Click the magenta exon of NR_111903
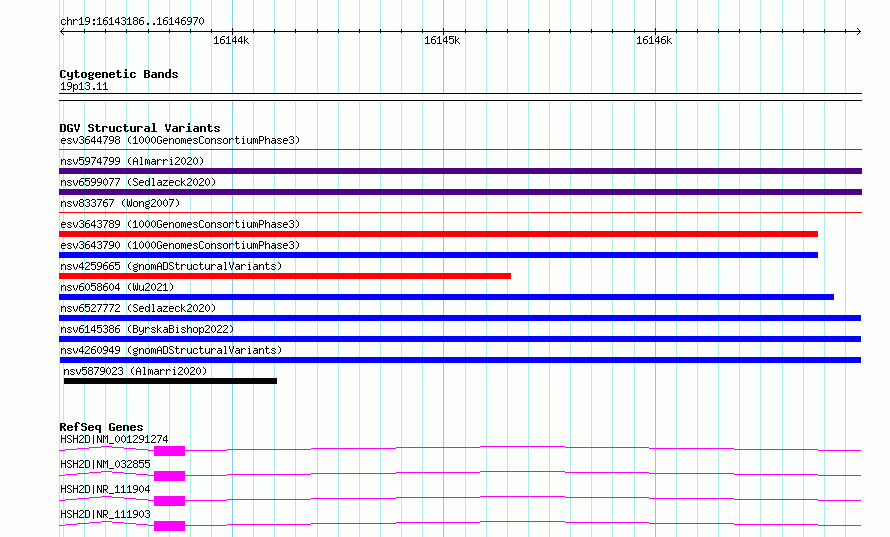Screen dimensions: 890x537 [x=169, y=526]
